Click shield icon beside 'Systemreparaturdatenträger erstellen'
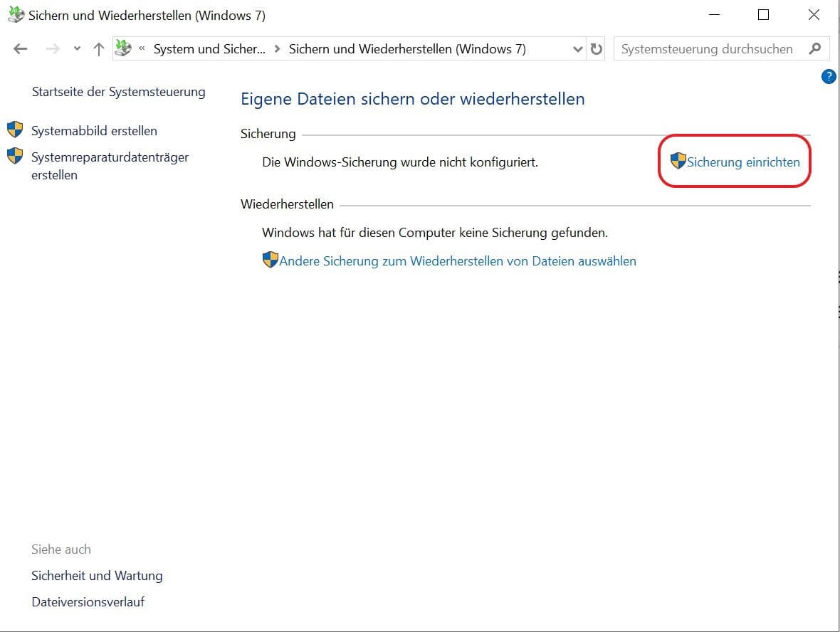 coord(15,156)
